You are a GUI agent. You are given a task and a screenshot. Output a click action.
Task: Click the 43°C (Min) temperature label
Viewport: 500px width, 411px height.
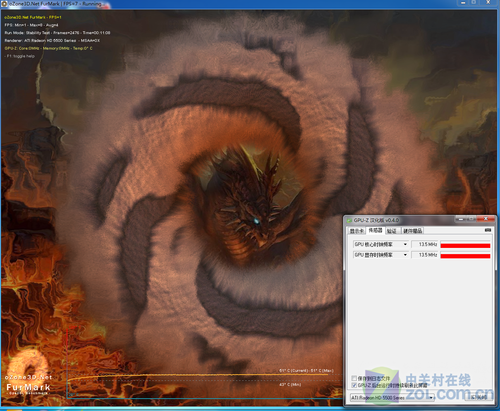coord(290,385)
